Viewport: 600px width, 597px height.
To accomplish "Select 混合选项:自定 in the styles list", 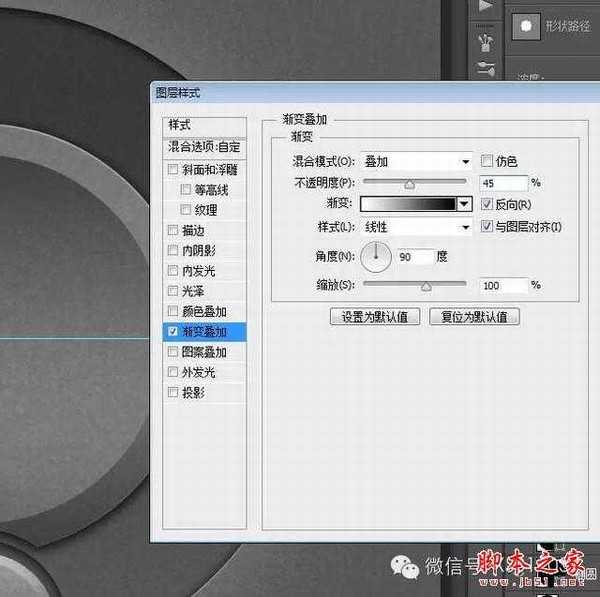I will click(x=204, y=146).
